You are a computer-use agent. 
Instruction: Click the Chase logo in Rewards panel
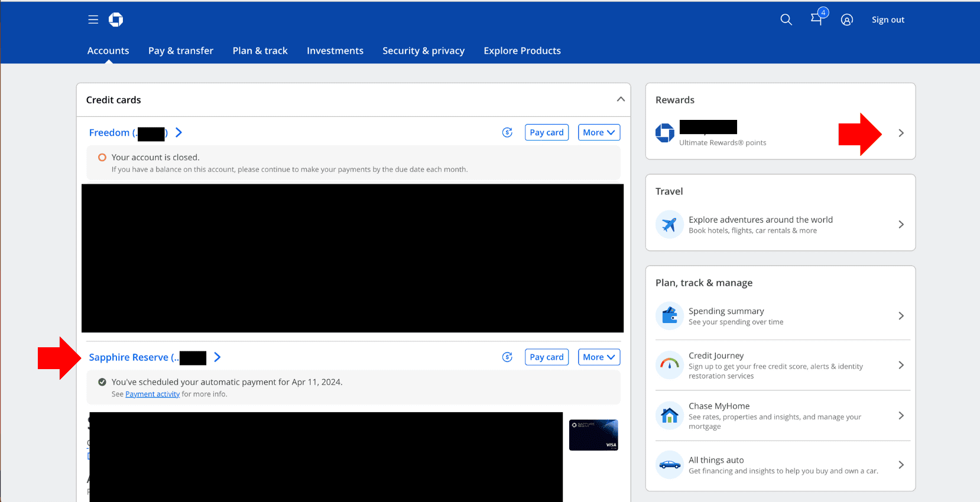(x=665, y=133)
